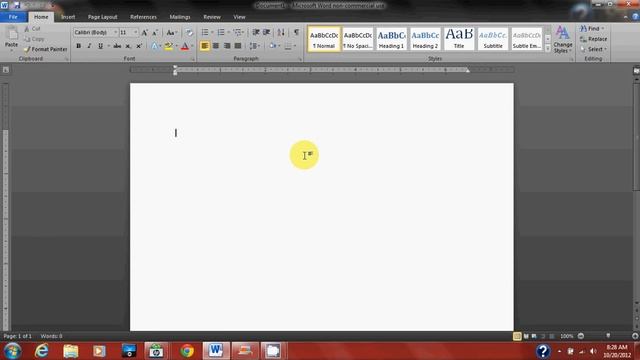Switch to Insert tab
This screenshot has height=360, width=640.
point(68,17)
